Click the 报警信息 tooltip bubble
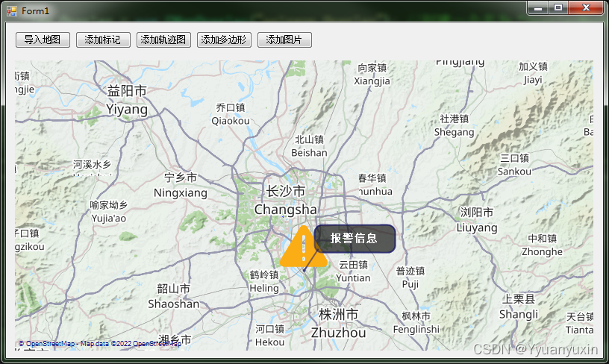 click(x=355, y=238)
